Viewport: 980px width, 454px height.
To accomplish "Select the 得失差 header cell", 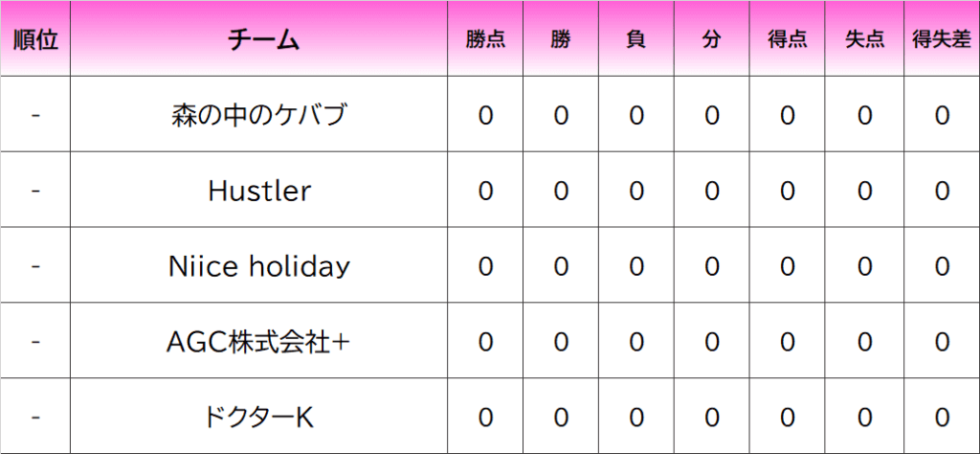I will (942, 40).
